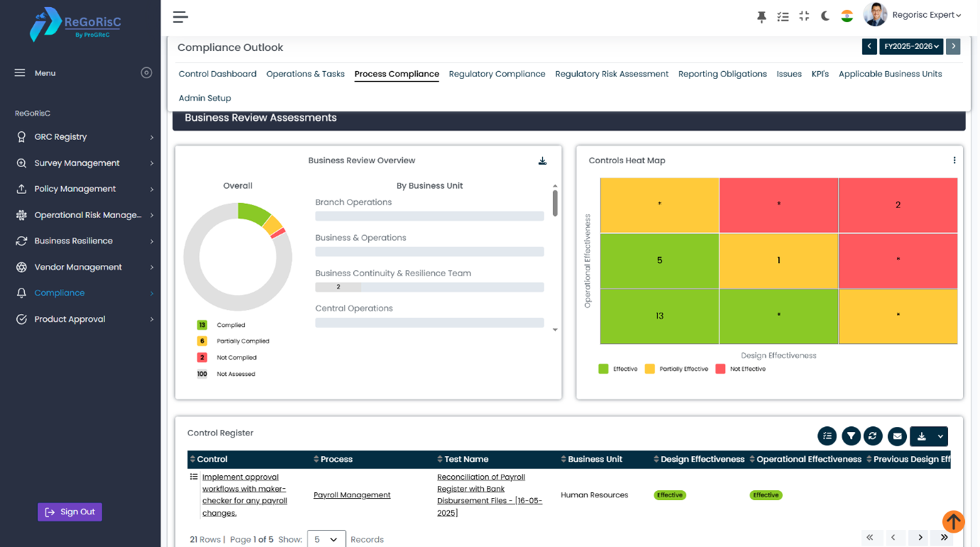The image size is (980, 547).
Task: Toggle dark mode with the moon icon
Action: point(825,16)
